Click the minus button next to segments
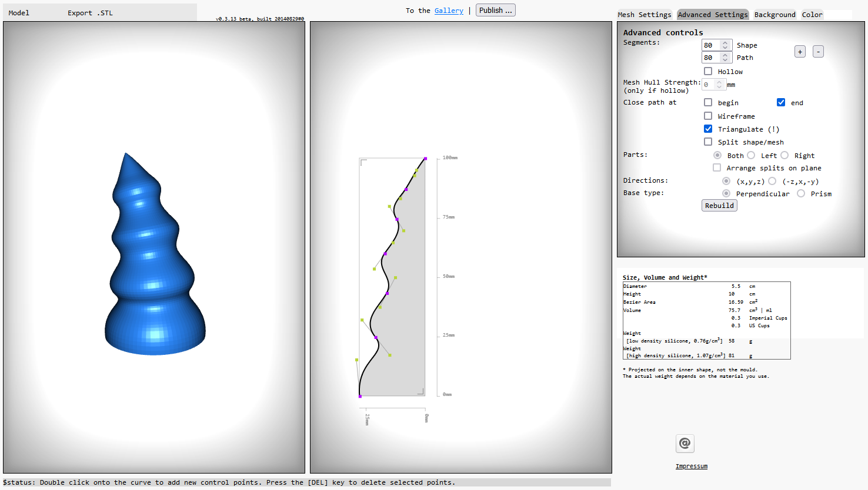Image resolution: width=868 pixels, height=490 pixels. [818, 52]
